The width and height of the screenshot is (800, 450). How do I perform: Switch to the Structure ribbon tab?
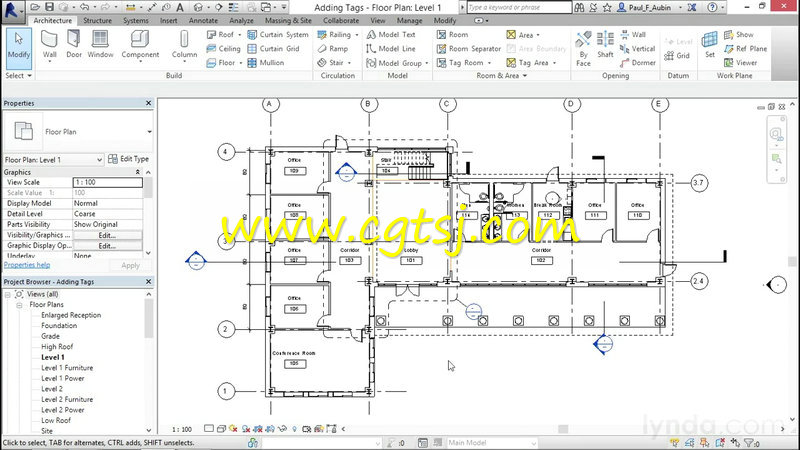click(97, 20)
